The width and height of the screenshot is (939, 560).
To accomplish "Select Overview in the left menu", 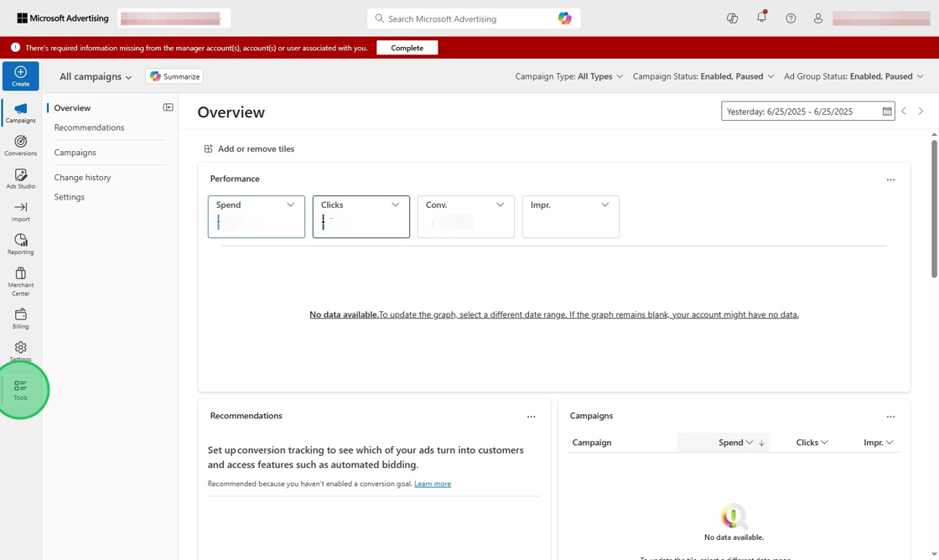I will coord(72,108).
